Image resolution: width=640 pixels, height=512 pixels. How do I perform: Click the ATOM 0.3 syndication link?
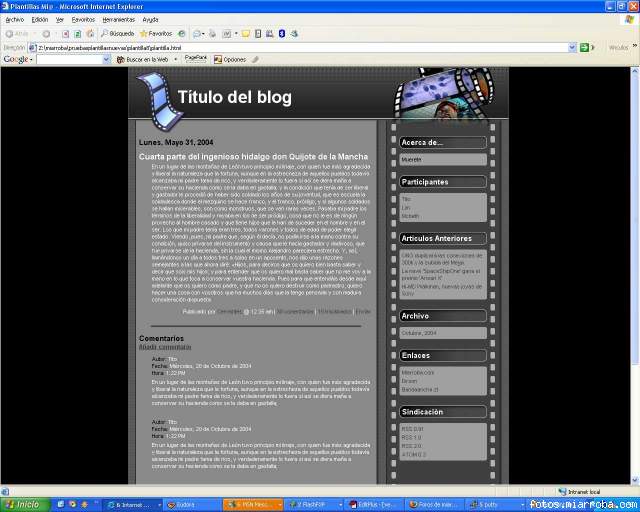coord(414,455)
